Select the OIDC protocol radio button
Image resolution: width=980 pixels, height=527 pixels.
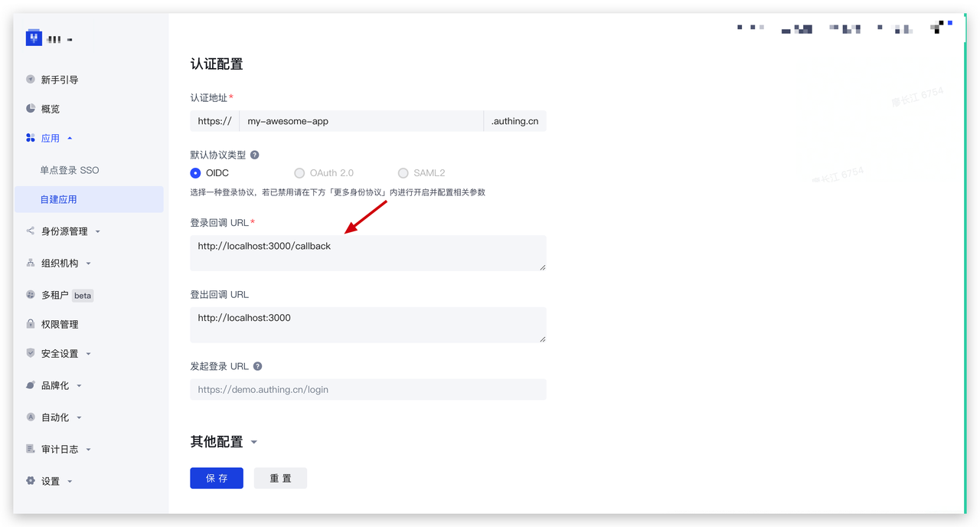tap(195, 172)
